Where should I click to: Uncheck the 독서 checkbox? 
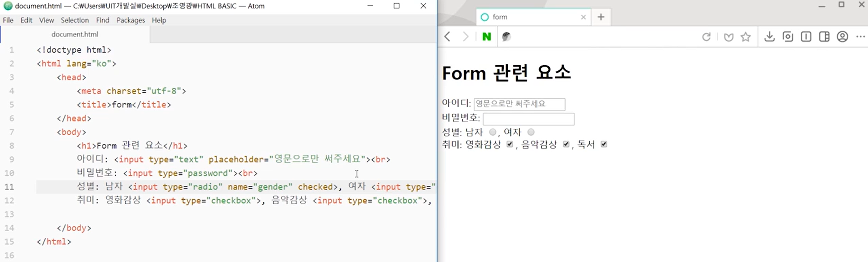(604, 144)
